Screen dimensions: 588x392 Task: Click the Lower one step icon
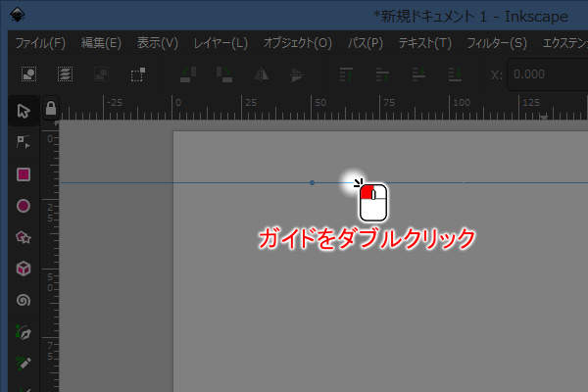click(x=418, y=74)
